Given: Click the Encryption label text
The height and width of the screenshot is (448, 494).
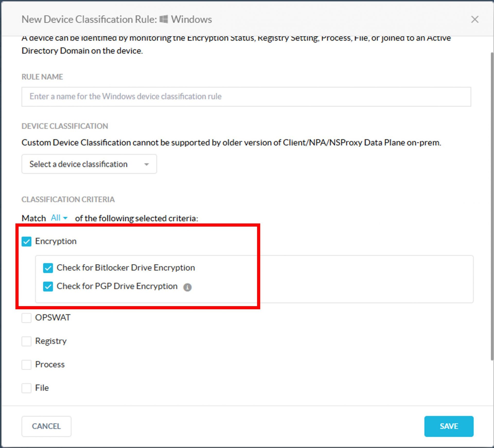Looking at the screenshot, I should 56,241.
